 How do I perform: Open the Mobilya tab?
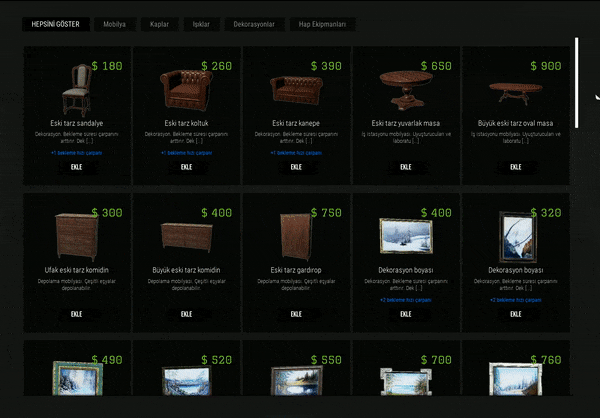point(114,24)
